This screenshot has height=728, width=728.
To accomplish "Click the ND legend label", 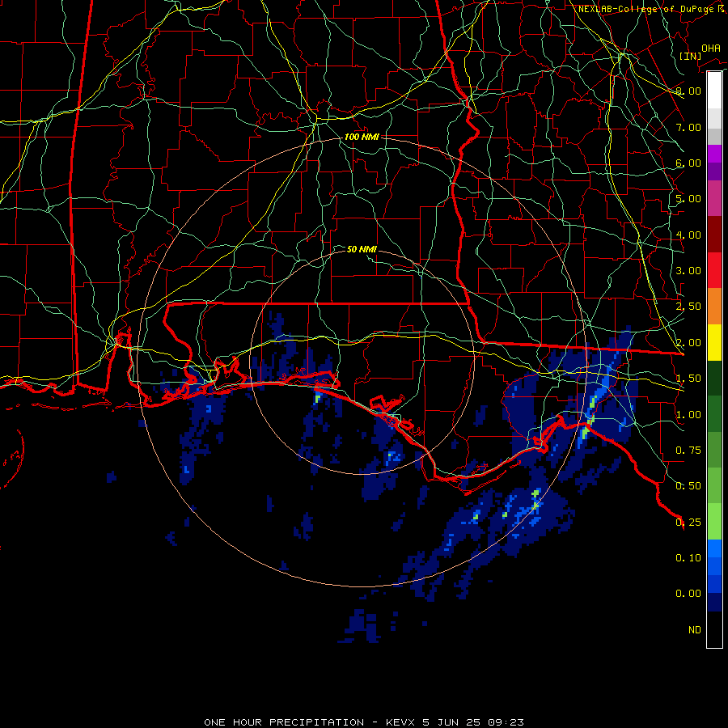I will click(695, 630).
